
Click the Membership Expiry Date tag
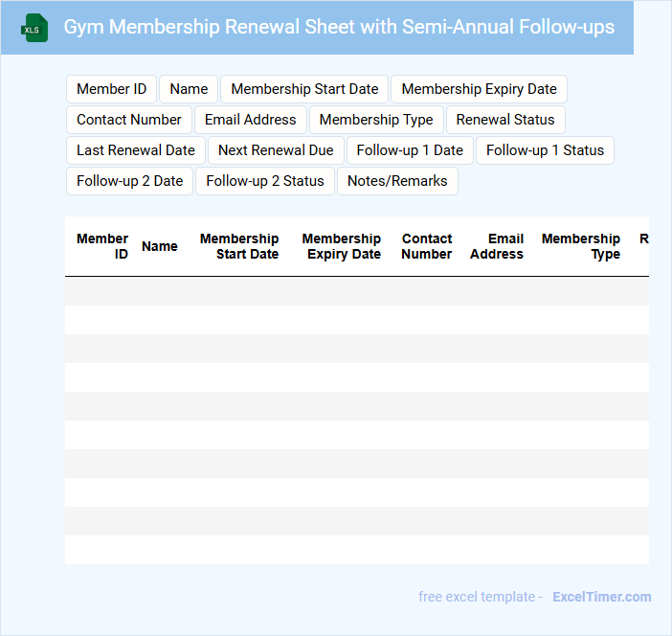coord(479,89)
